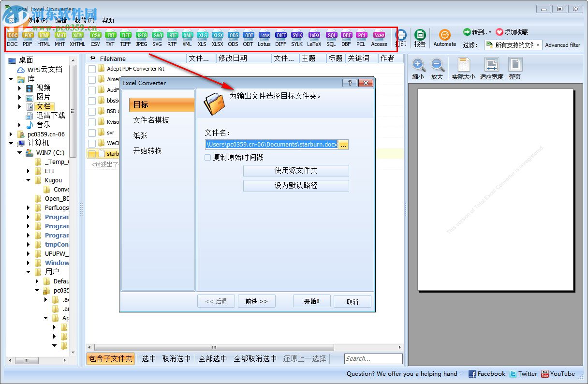The height and width of the screenshot is (384, 588).
Task: Check the Adept PDF Converter Kit row checkbox
Action: (92, 69)
